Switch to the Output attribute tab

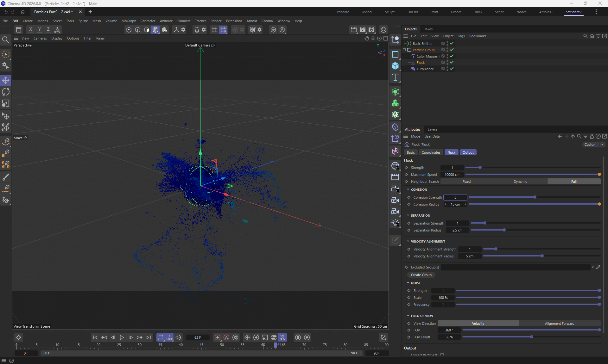468,152
